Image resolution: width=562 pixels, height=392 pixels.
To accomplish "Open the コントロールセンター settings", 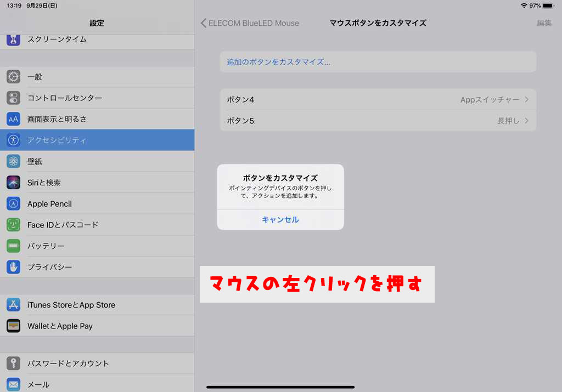I will point(97,98).
